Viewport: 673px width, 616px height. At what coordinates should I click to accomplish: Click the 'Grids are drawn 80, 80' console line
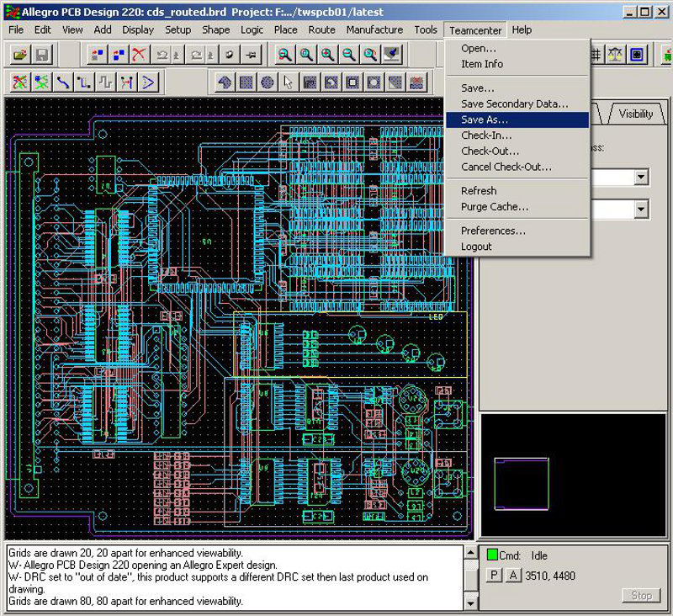pos(125,601)
